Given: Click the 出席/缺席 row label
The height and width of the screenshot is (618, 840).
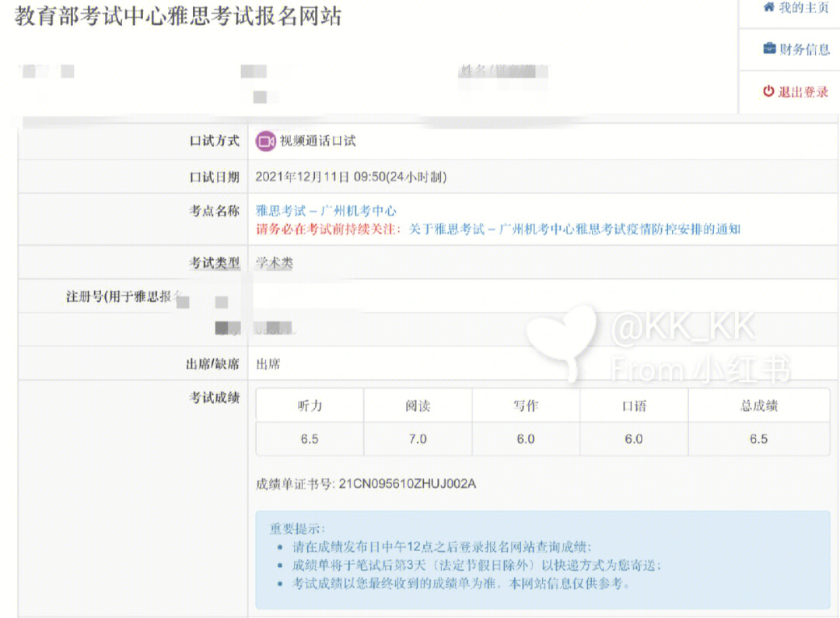Looking at the screenshot, I should 212,364.
